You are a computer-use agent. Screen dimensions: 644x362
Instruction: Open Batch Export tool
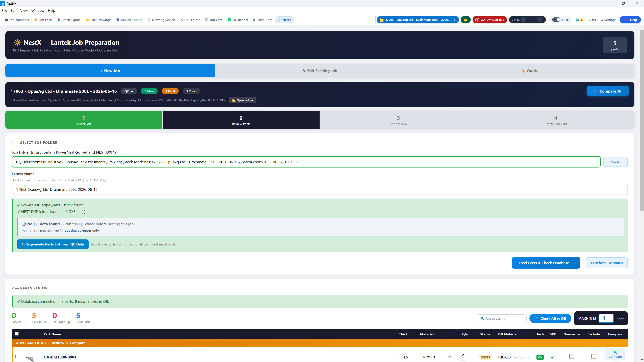(69, 20)
